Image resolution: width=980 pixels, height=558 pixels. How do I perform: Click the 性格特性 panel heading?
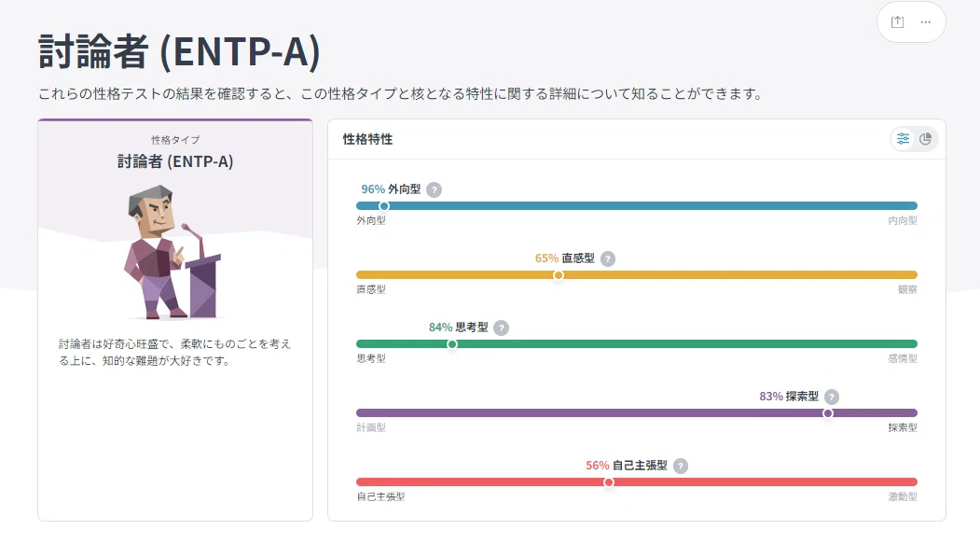coord(367,139)
